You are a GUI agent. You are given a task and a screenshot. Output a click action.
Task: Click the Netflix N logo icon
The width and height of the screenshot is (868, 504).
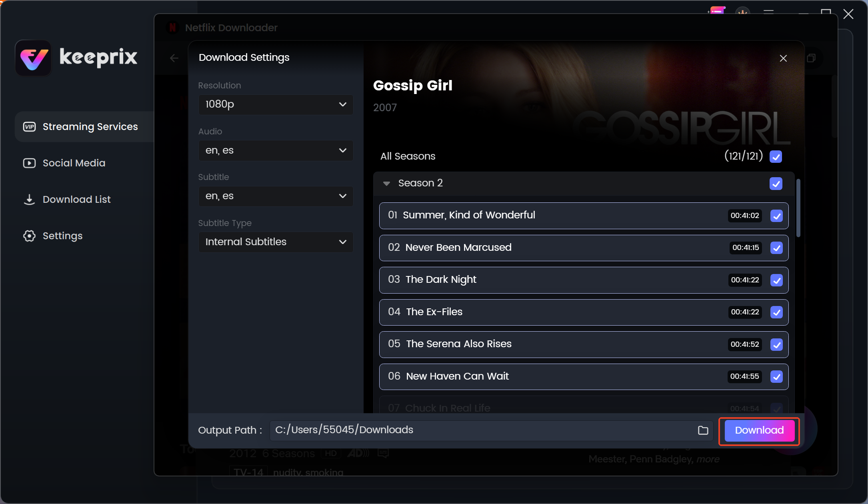pos(172,28)
